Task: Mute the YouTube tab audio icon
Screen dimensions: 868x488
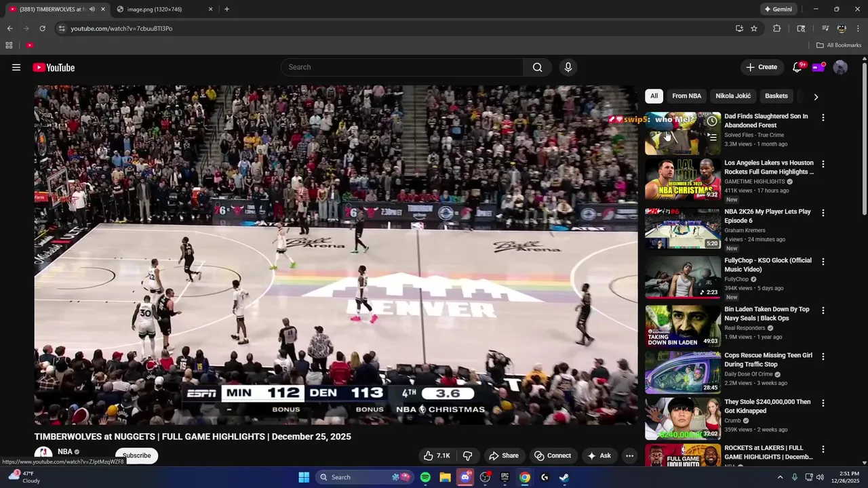Action: [92, 9]
